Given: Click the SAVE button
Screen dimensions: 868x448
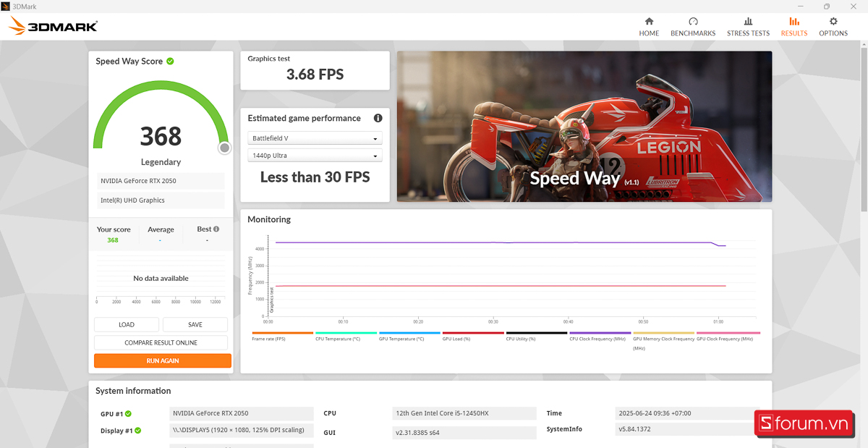Looking at the screenshot, I should 195,325.
